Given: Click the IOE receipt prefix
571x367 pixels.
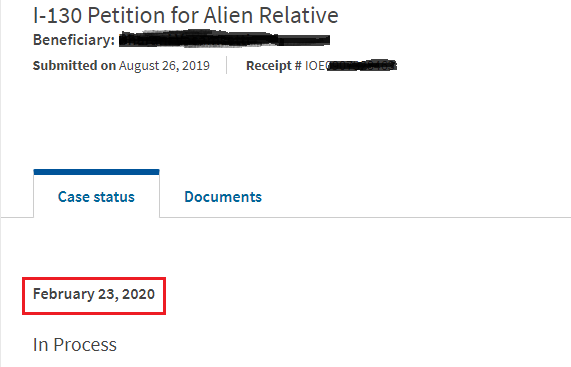Looking at the screenshot, I should tap(316, 66).
